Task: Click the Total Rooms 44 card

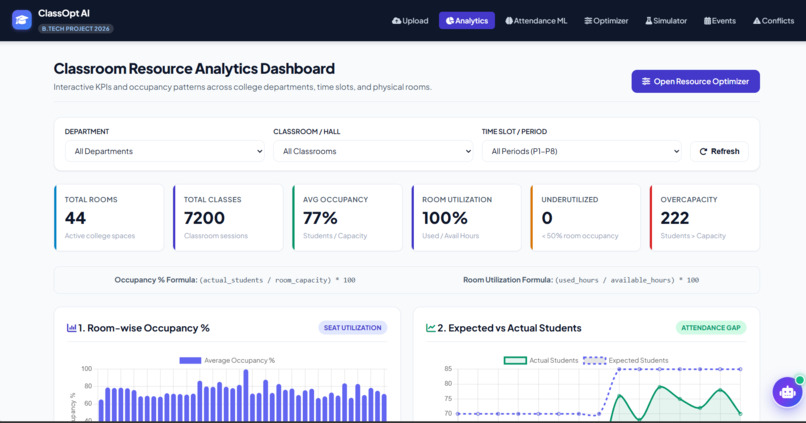Action: pos(109,218)
